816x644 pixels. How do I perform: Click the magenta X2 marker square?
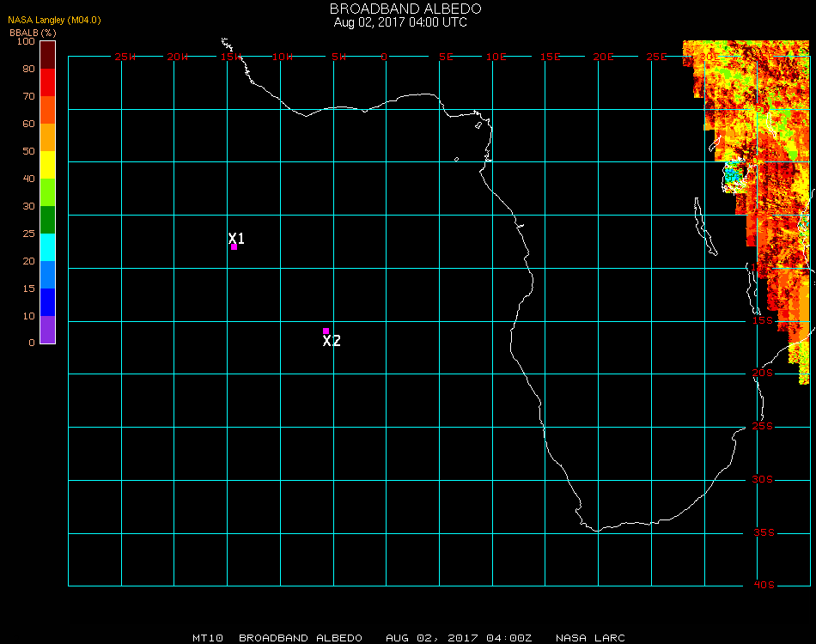pos(326,331)
